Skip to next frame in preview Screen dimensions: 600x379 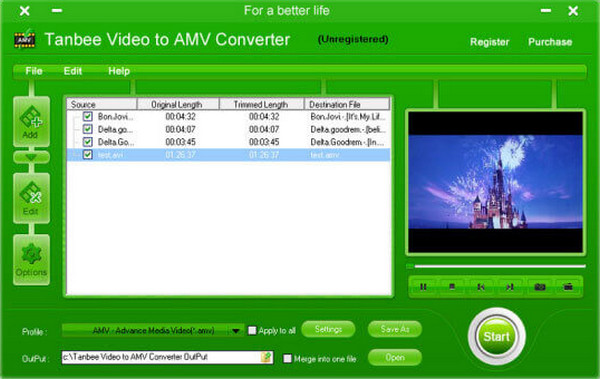point(510,286)
